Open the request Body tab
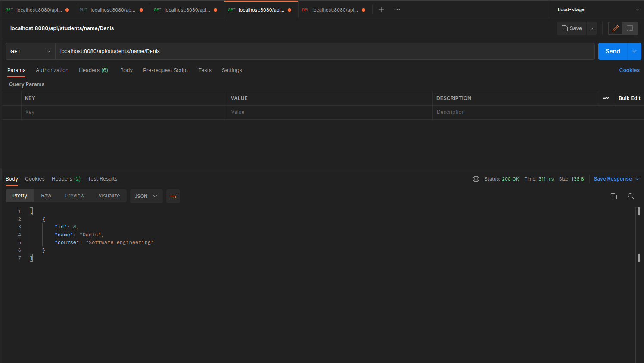644x363 pixels. (x=126, y=70)
